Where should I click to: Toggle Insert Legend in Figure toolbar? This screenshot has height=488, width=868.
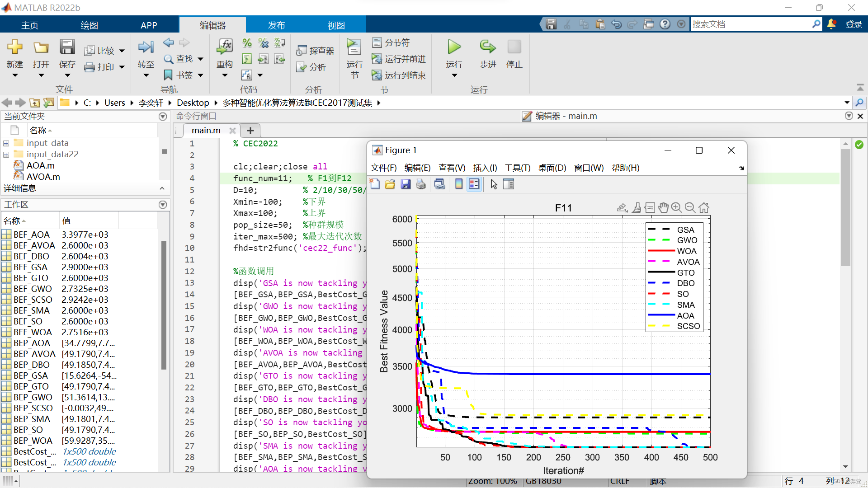(474, 184)
